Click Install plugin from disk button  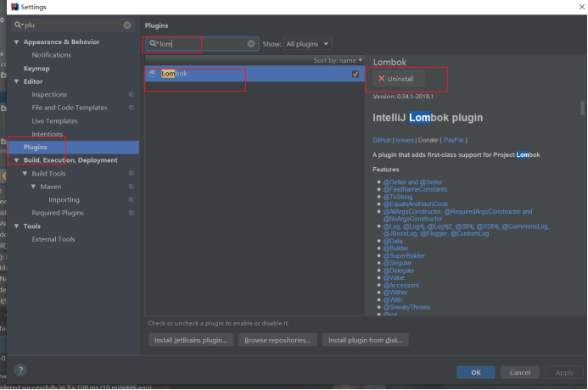tap(366, 340)
